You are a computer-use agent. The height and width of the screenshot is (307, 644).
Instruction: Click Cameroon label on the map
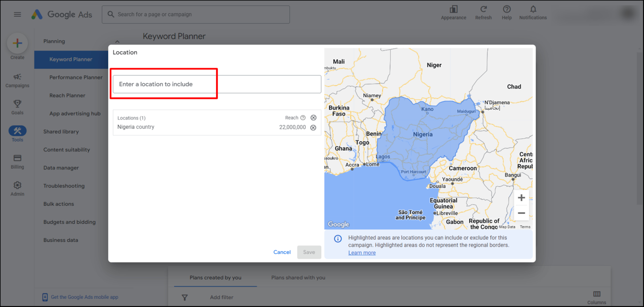[463, 168]
